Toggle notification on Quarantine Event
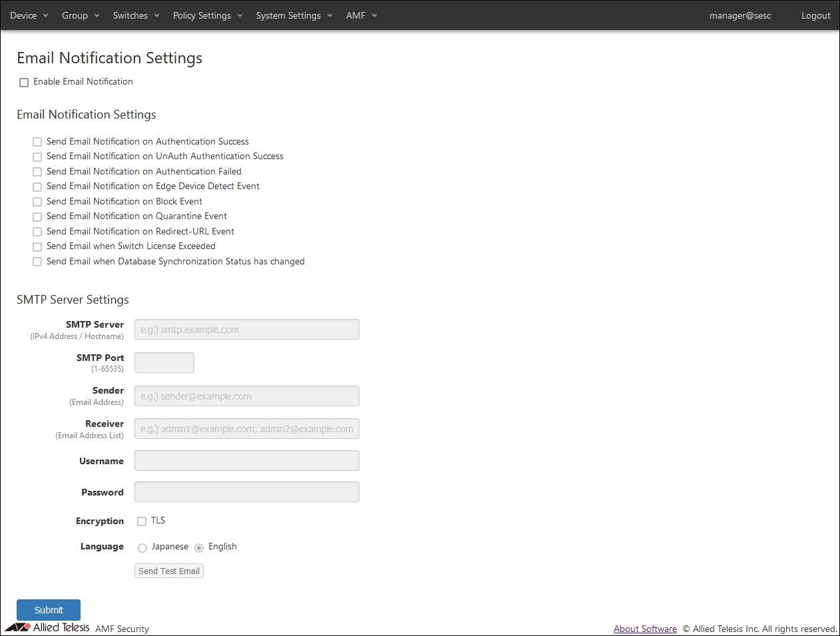 pyautogui.click(x=37, y=217)
